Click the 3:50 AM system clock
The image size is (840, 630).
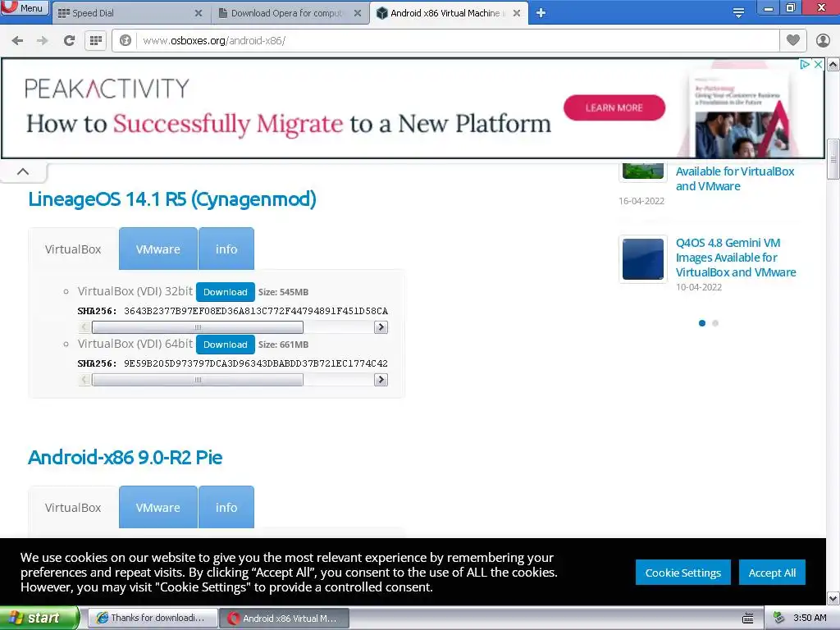pyautogui.click(x=810, y=619)
